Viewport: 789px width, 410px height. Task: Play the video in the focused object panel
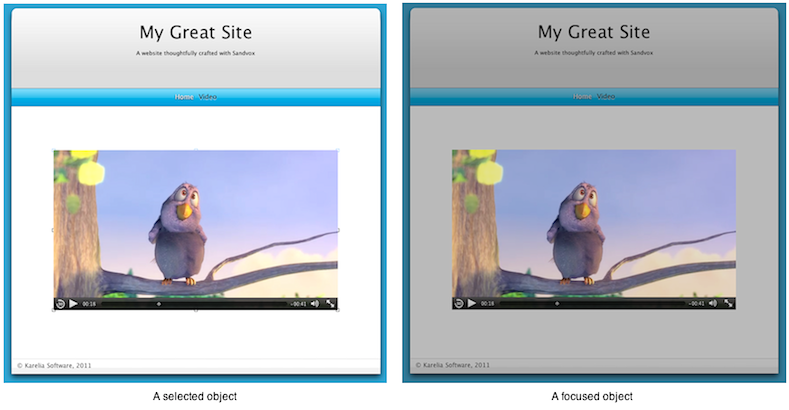[471, 303]
